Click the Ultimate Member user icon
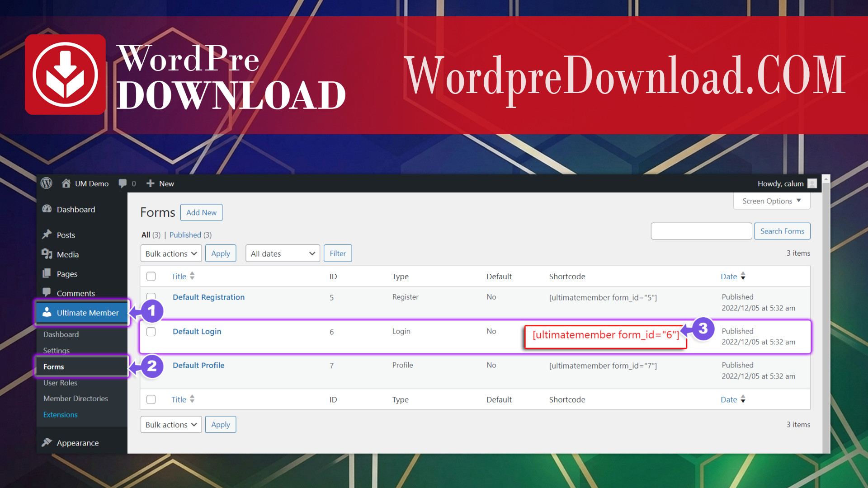868x488 pixels. point(47,312)
